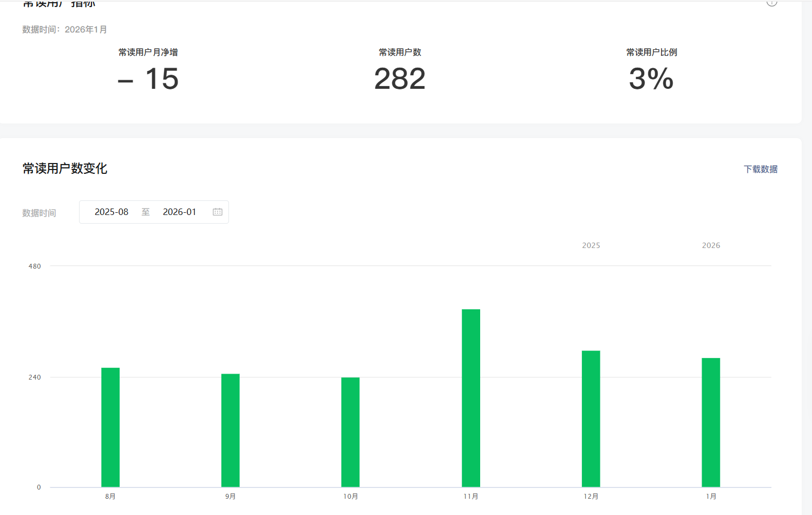Select the green bar for 9月
Screen dimensions: 812x515
tap(231, 431)
